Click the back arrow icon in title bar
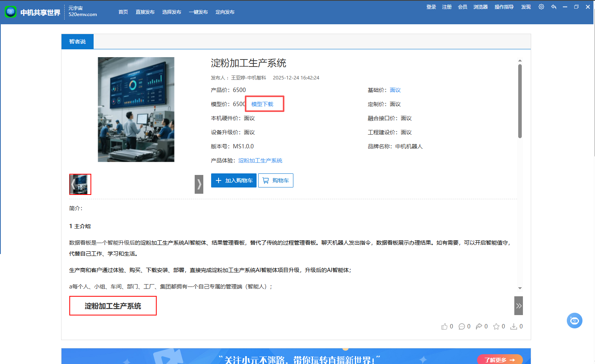This screenshot has width=595, height=364. tap(553, 7)
